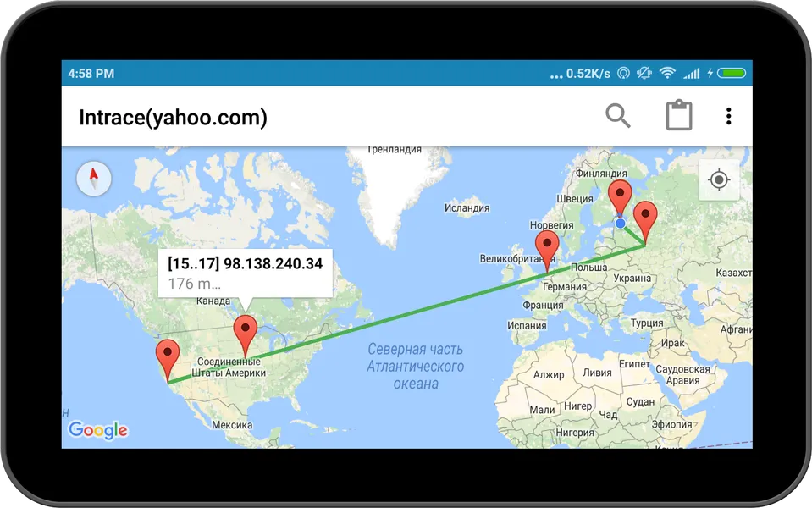Click the Швеция map label

(x=575, y=199)
